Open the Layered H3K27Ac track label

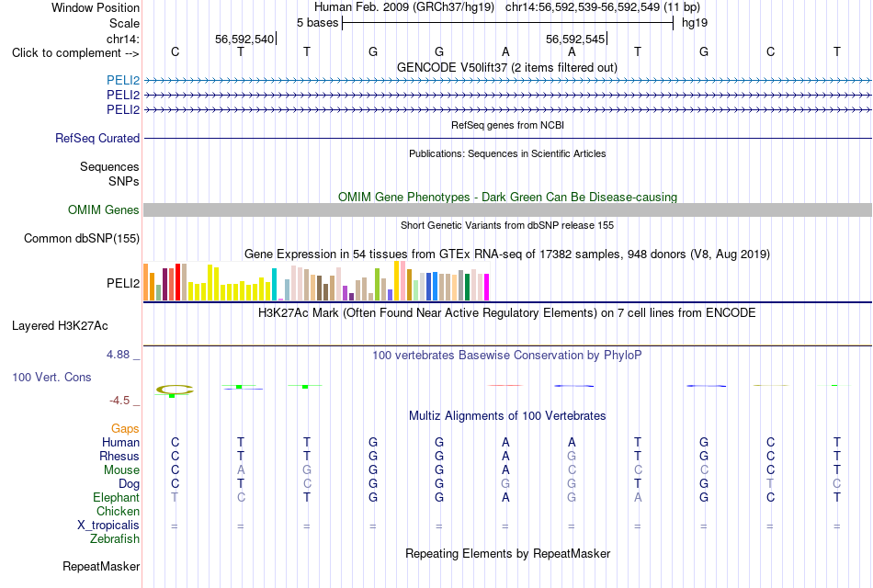point(60,326)
